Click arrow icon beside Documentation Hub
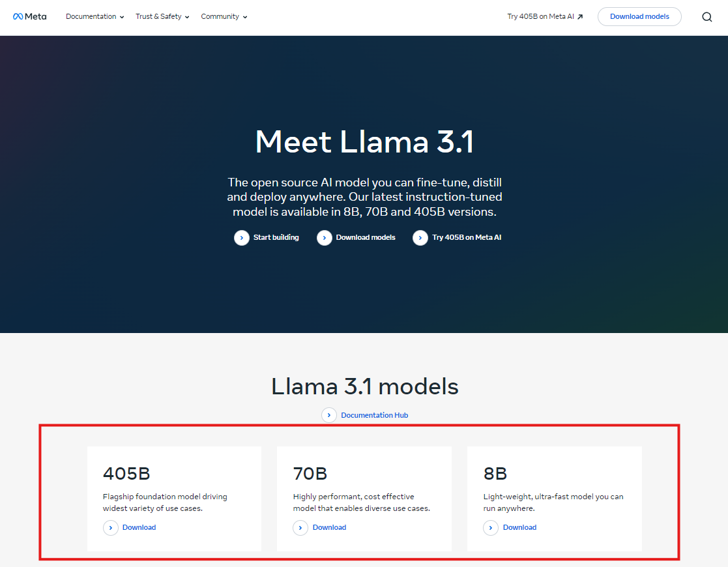Screen dimensions: 728x567 click(x=329, y=415)
